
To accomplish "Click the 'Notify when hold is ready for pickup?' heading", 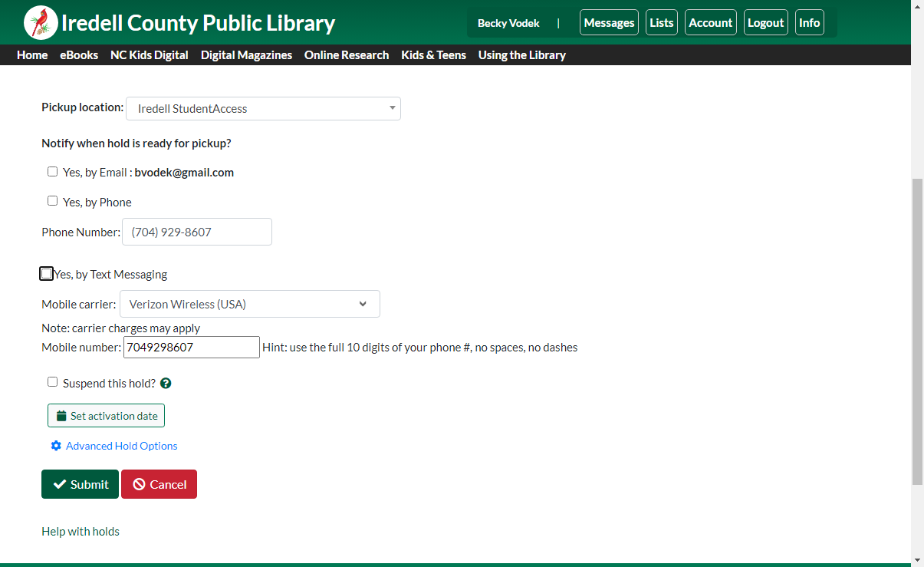I will coord(136,143).
